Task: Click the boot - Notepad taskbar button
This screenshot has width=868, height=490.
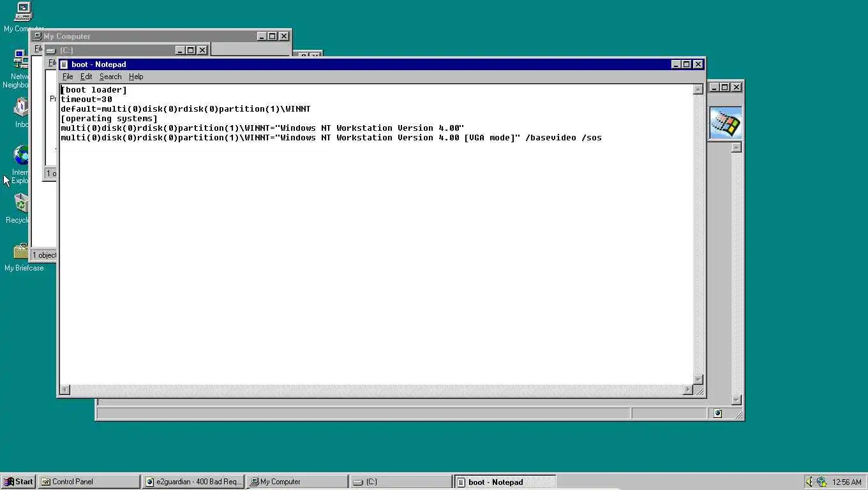Action: (x=505, y=482)
